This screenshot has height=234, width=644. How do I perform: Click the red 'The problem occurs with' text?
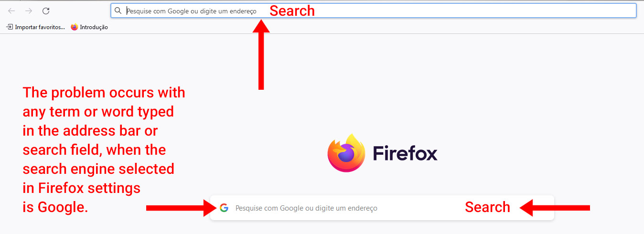[x=104, y=92]
